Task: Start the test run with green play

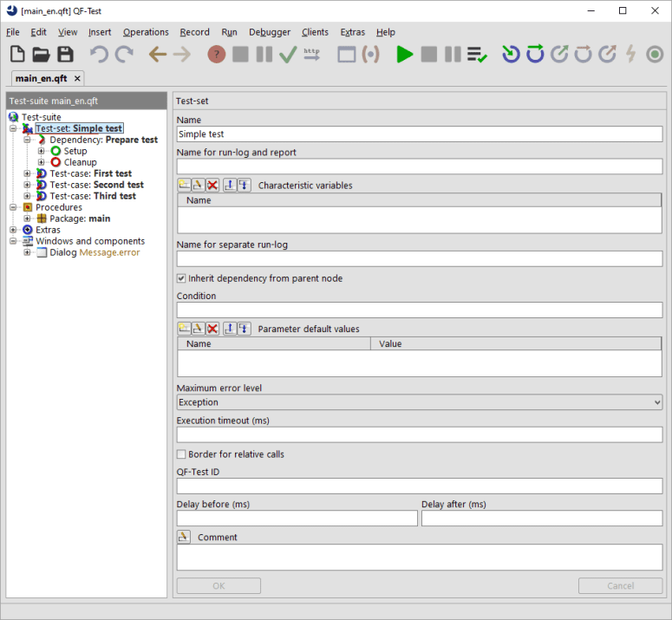Action: tap(405, 55)
